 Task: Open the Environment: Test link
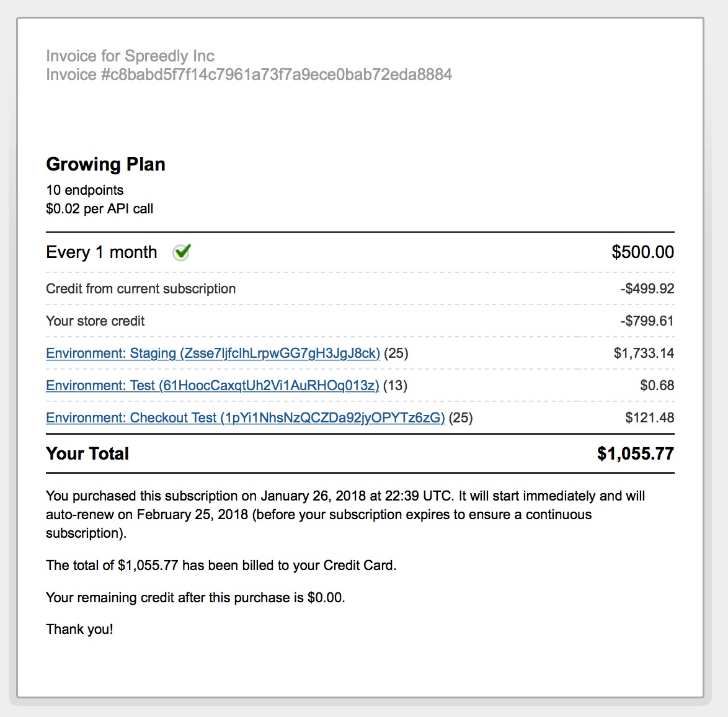(x=212, y=385)
